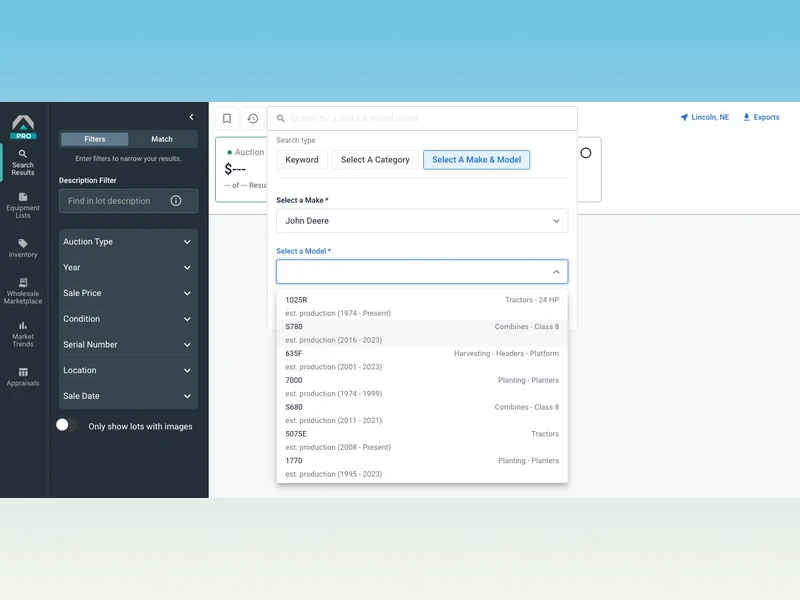Image resolution: width=800 pixels, height=600 pixels.
Task: Select model 5075E from the list
Action: pyautogui.click(x=422, y=440)
